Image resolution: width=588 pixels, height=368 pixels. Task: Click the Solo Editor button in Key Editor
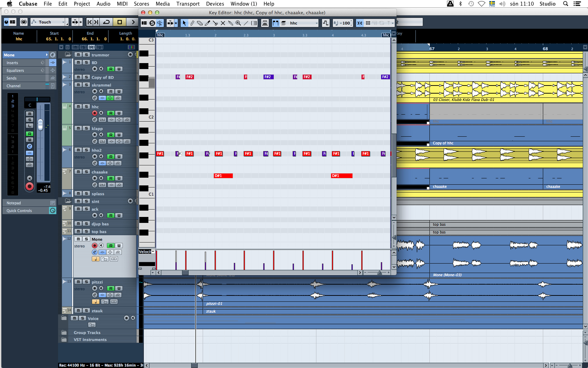[152, 23]
